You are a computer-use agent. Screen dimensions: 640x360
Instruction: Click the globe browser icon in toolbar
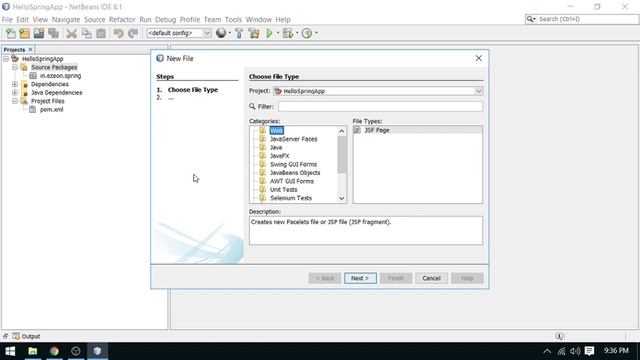[221, 33]
